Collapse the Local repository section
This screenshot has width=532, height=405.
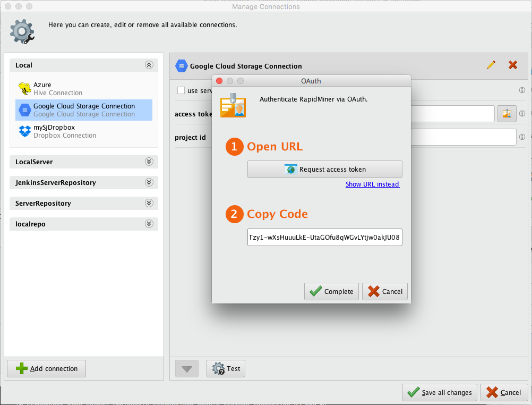point(149,65)
